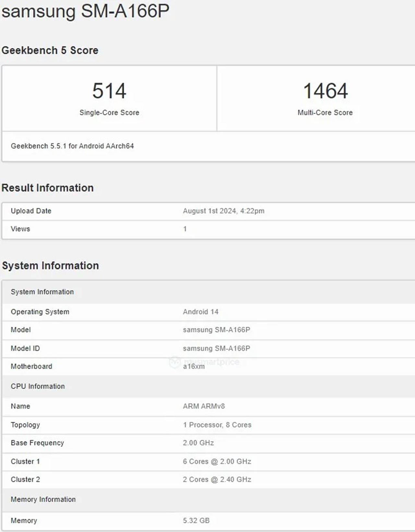
Task: Click the Geekbench 5 Score heading
Action: [x=50, y=50]
